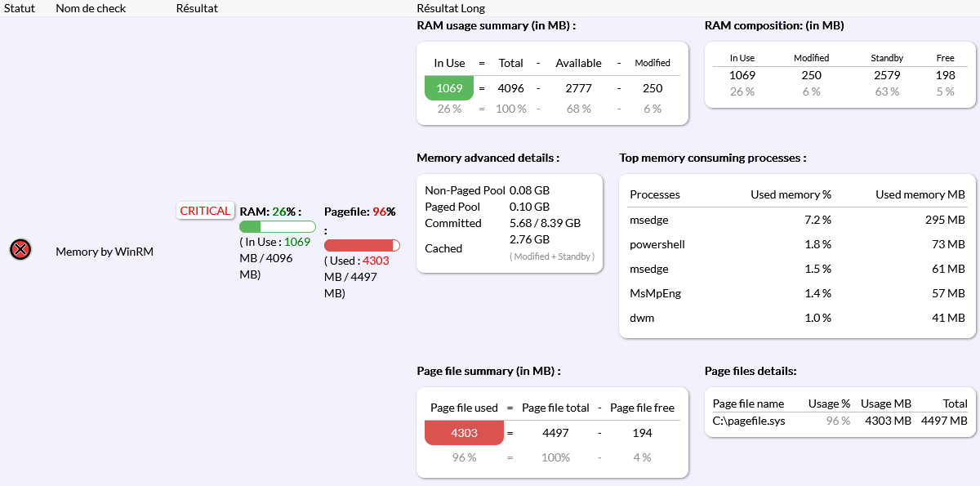Click the Statut column header
This screenshot has width=980, height=486.
coord(20,8)
